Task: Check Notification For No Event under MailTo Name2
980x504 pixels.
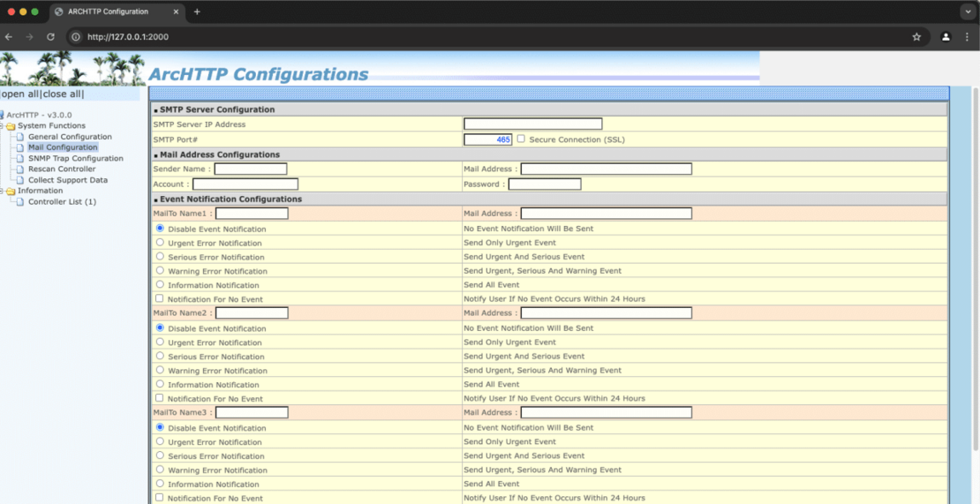Action: point(160,398)
